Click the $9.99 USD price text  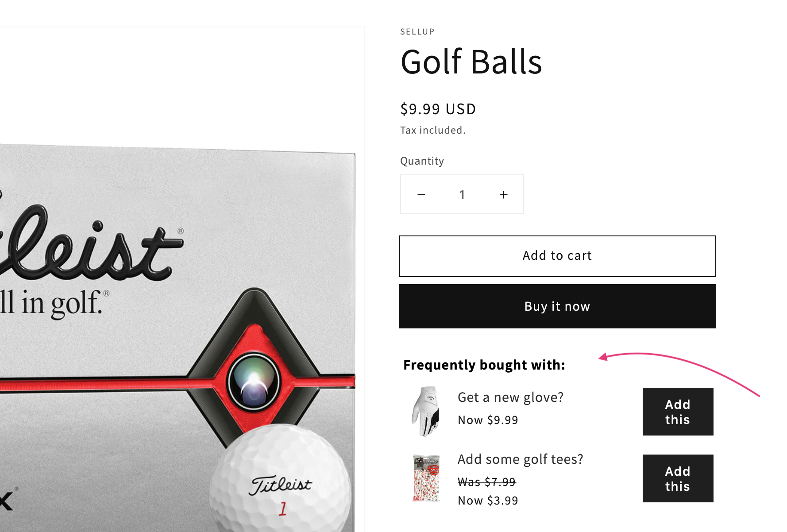coord(438,109)
